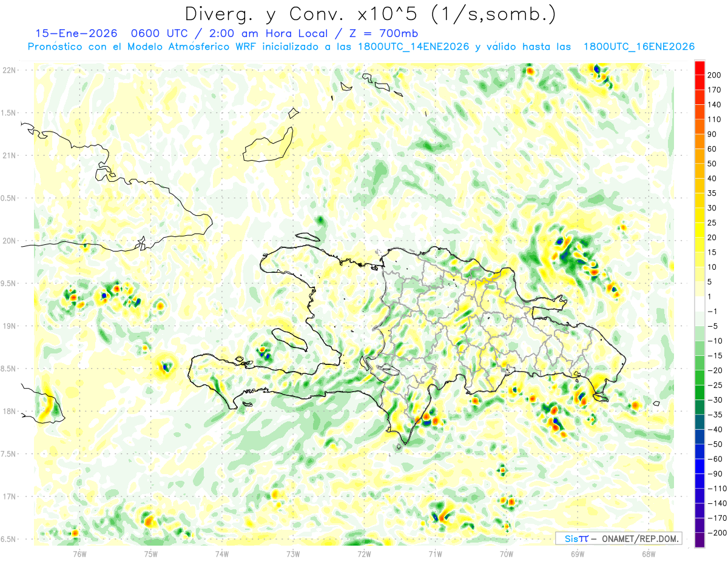The image size is (728, 562).
Task: Click the 73W longitude label
Action: (293, 553)
